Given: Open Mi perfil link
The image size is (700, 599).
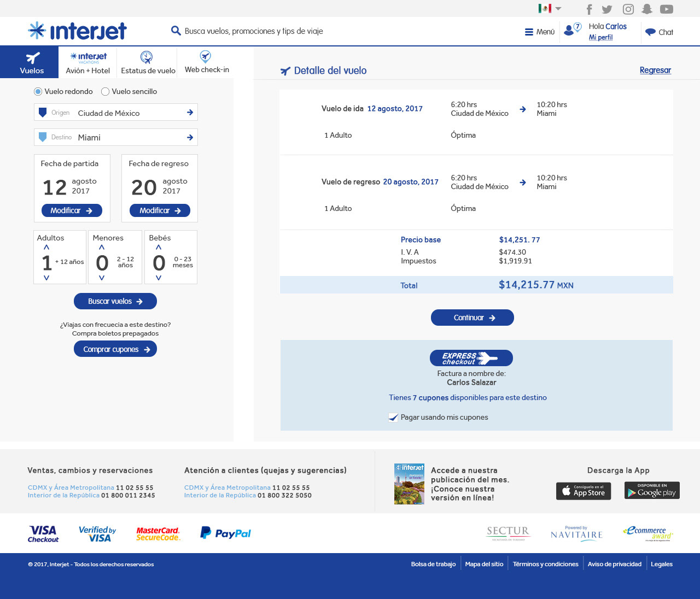Looking at the screenshot, I should click(600, 37).
